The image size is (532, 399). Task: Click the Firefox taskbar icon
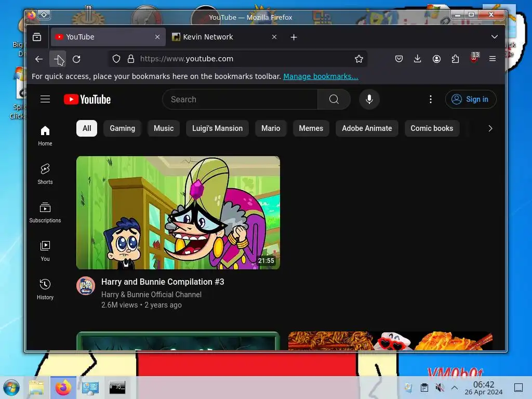[63, 388]
